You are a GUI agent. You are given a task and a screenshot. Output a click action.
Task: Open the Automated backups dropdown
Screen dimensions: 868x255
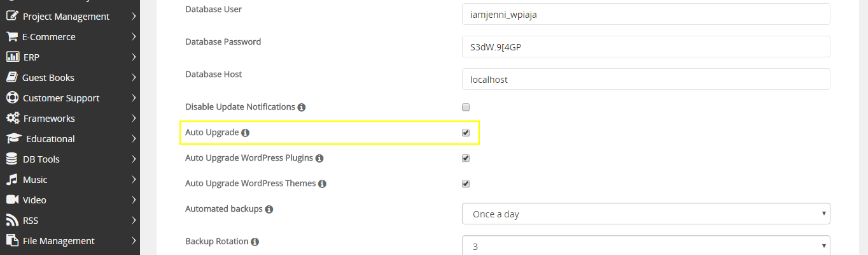pyautogui.click(x=646, y=214)
